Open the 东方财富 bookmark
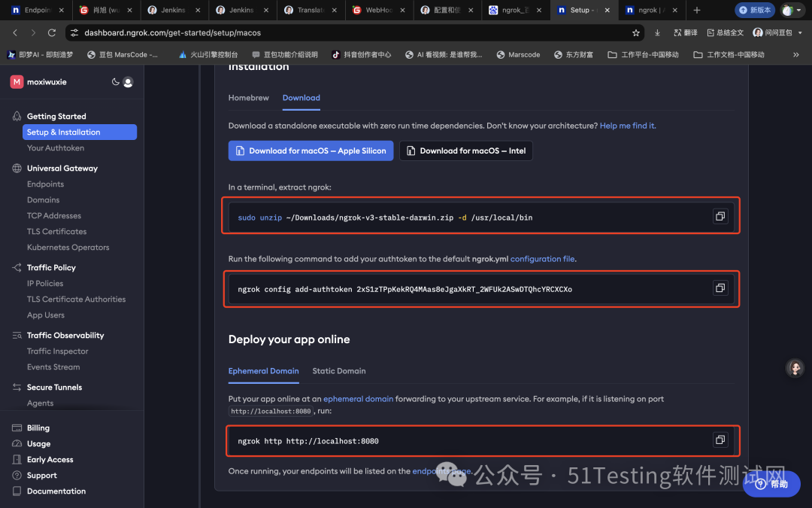This screenshot has width=812, height=508. click(573, 54)
